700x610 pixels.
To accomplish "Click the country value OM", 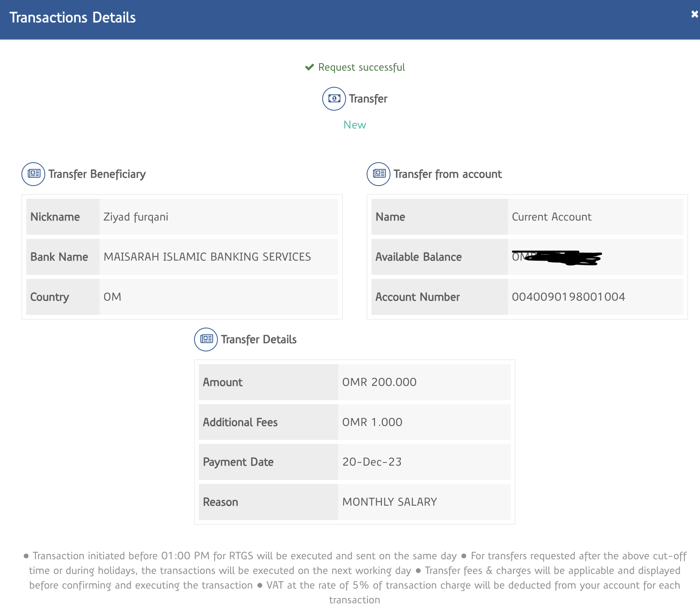I will click(x=112, y=297).
